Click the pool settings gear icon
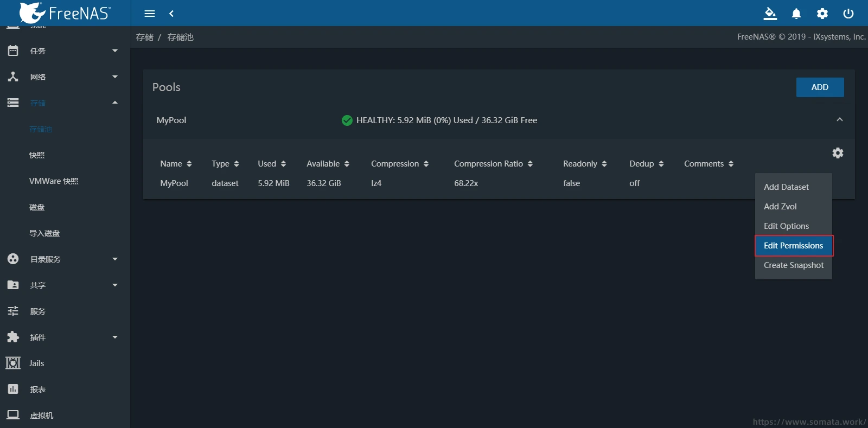Image resolution: width=868 pixels, height=428 pixels. coord(838,153)
